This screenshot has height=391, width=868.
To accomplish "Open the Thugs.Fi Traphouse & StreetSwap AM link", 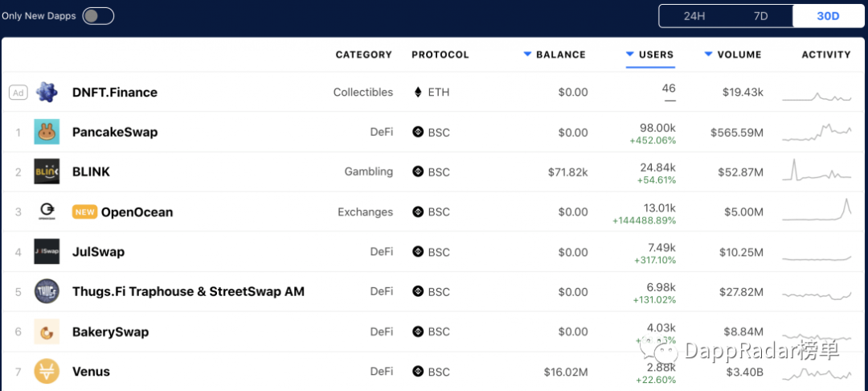I will click(188, 291).
